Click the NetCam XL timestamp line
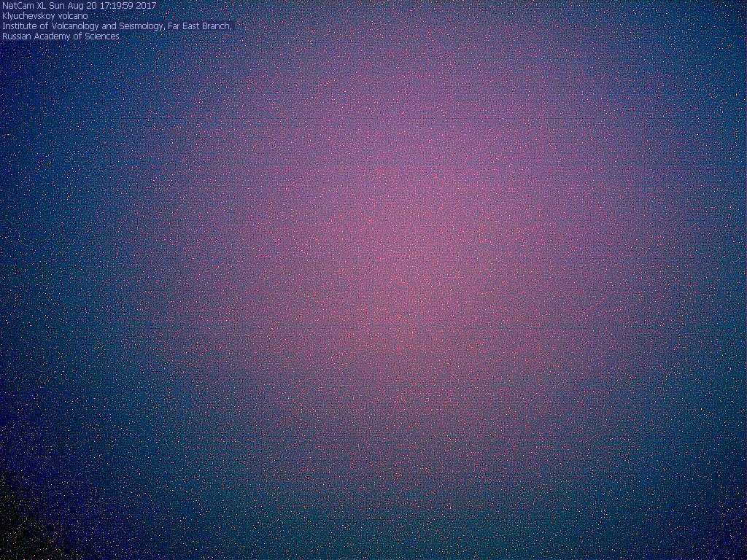Screen dimensions: 747x560 [79, 6]
